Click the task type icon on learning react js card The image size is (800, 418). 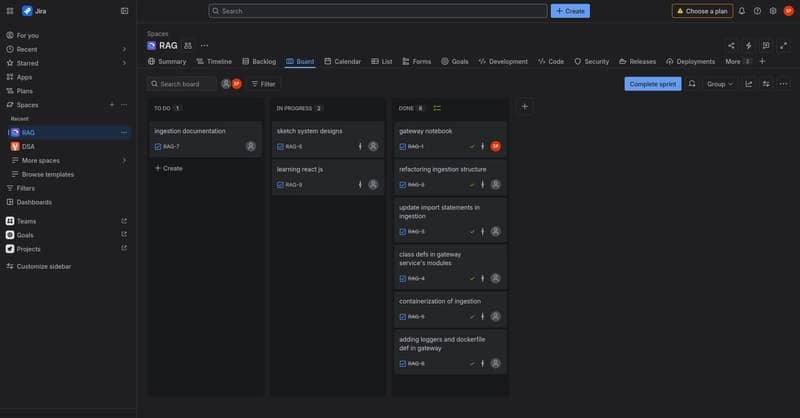pyautogui.click(x=280, y=185)
